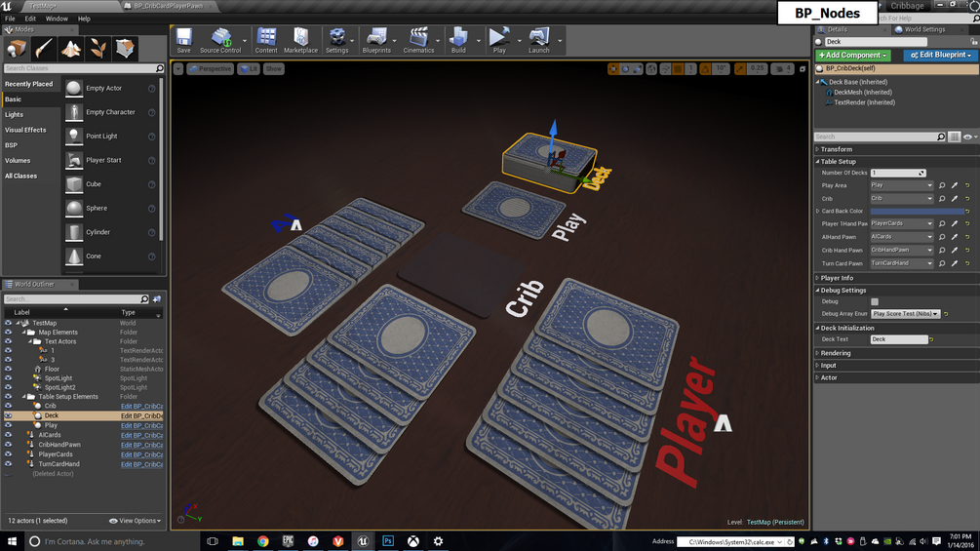The width and height of the screenshot is (980, 551).
Task: Select the Geometry Editing mode icon
Action: coord(125,48)
